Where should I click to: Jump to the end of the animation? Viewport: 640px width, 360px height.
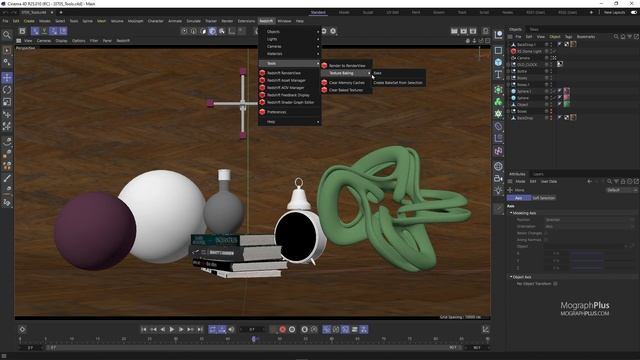click(x=200, y=329)
